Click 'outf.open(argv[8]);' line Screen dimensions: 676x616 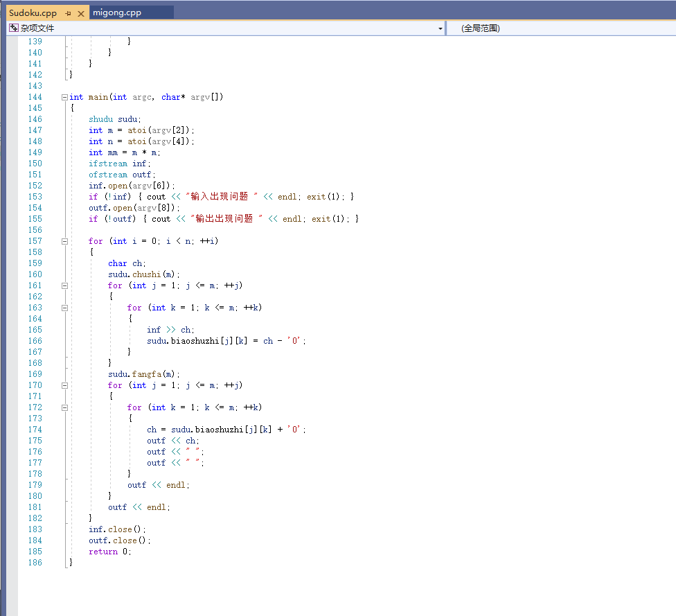coord(134,208)
